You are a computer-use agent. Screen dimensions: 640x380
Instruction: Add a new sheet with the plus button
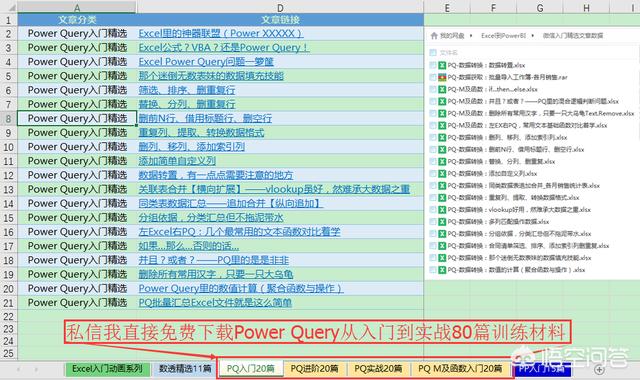pos(599,370)
